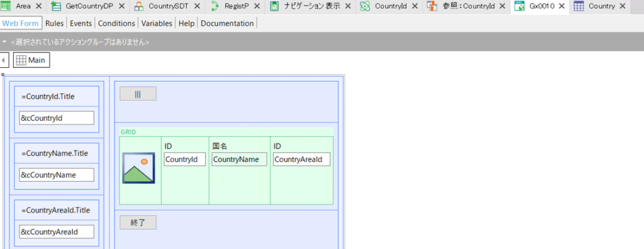The height and width of the screenshot is (249, 644).
Task: Open the Documentation section
Action: (x=227, y=23)
